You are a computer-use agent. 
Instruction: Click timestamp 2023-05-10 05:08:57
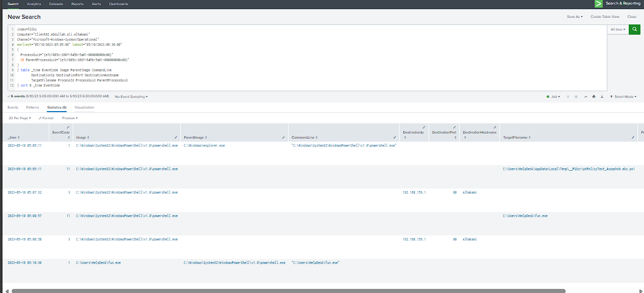pos(24,216)
